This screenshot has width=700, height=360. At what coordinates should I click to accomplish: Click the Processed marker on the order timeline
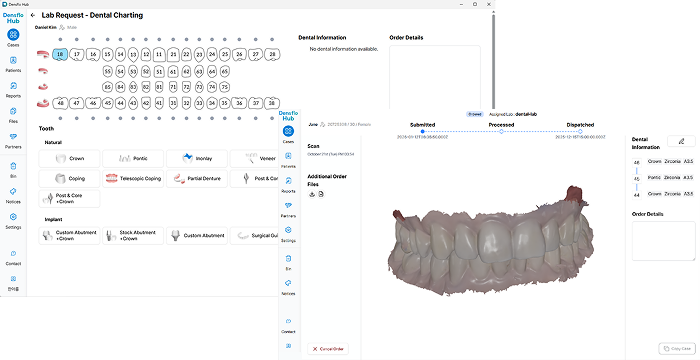coord(501,132)
